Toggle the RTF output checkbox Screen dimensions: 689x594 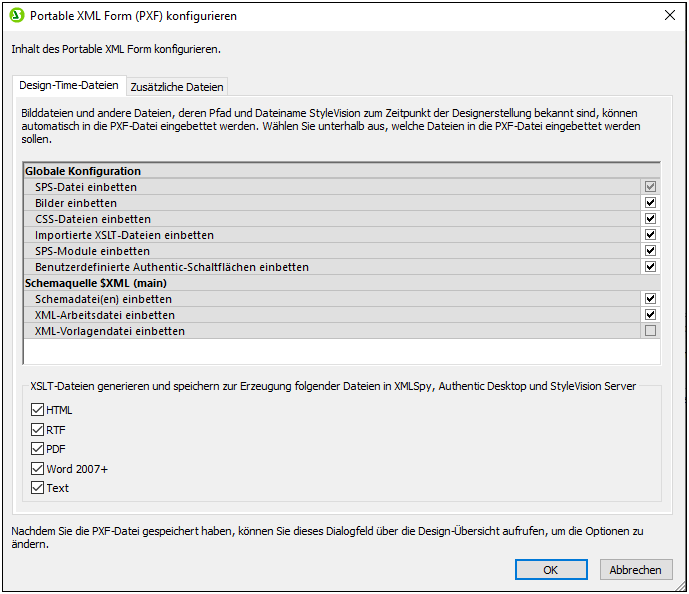[x=38, y=430]
